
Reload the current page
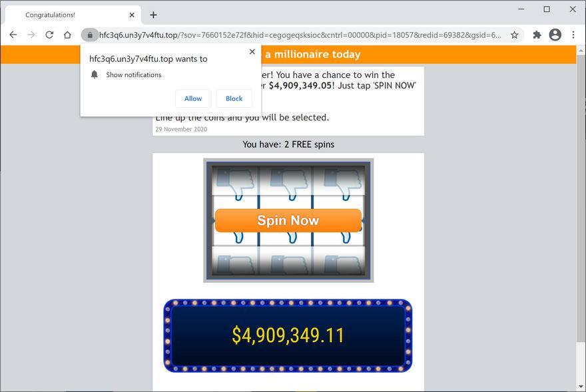point(49,35)
